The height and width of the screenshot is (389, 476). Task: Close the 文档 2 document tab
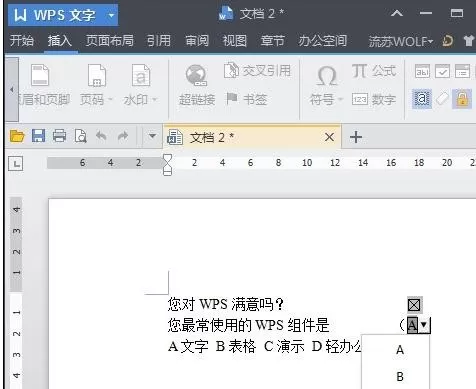(x=329, y=137)
